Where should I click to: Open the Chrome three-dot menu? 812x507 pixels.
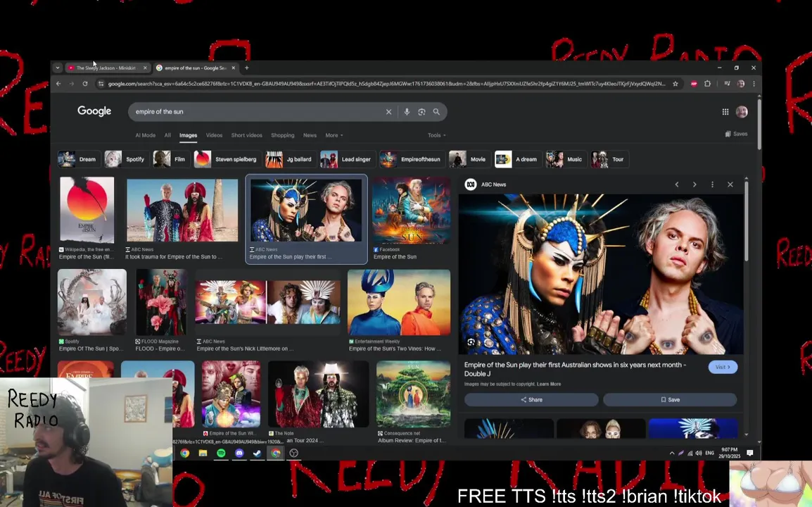[x=754, y=84]
